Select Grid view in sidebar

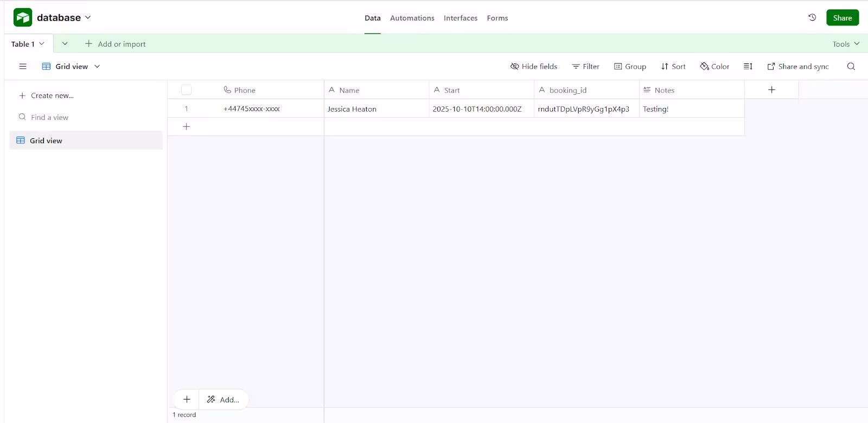pos(86,140)
